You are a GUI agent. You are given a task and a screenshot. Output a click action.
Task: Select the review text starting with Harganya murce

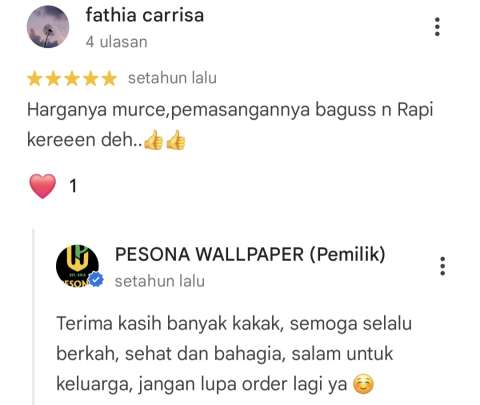pos(230,124)
